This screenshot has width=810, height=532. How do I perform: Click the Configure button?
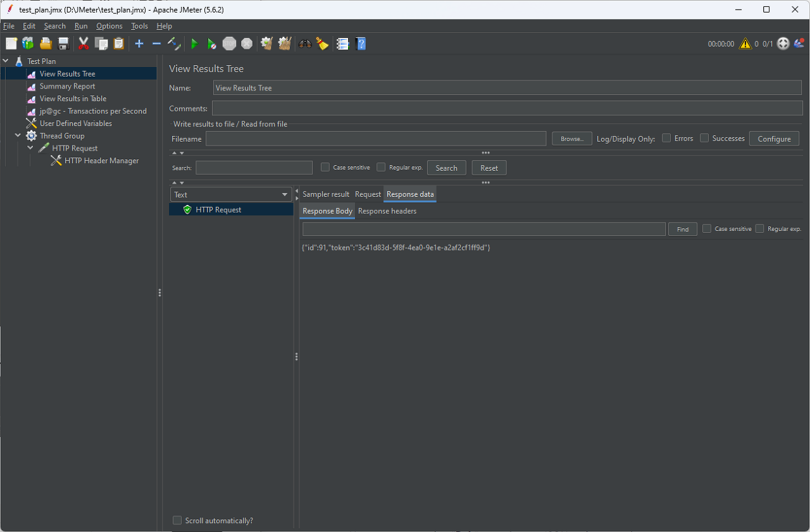tap(774, 139)
